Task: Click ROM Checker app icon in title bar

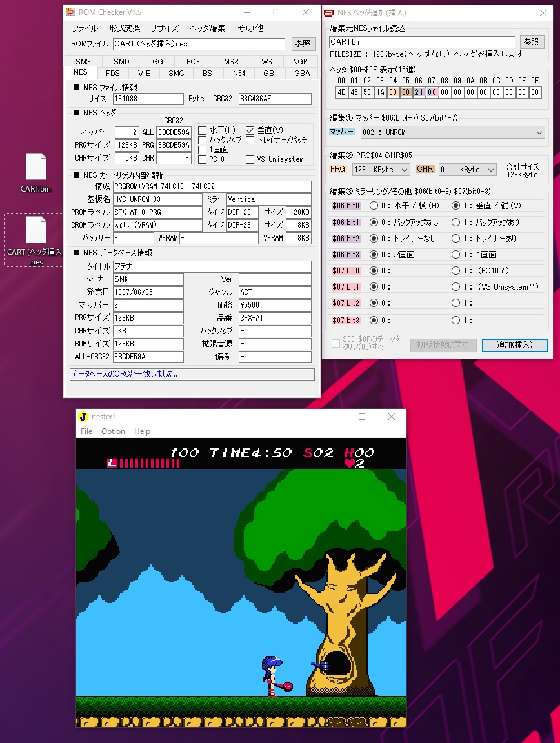Action: click(x=71, y=12)
